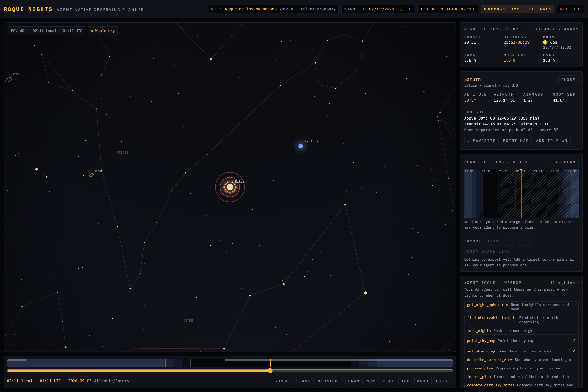Switch to Whole sky view
The image size is (588, 392).
103,31
